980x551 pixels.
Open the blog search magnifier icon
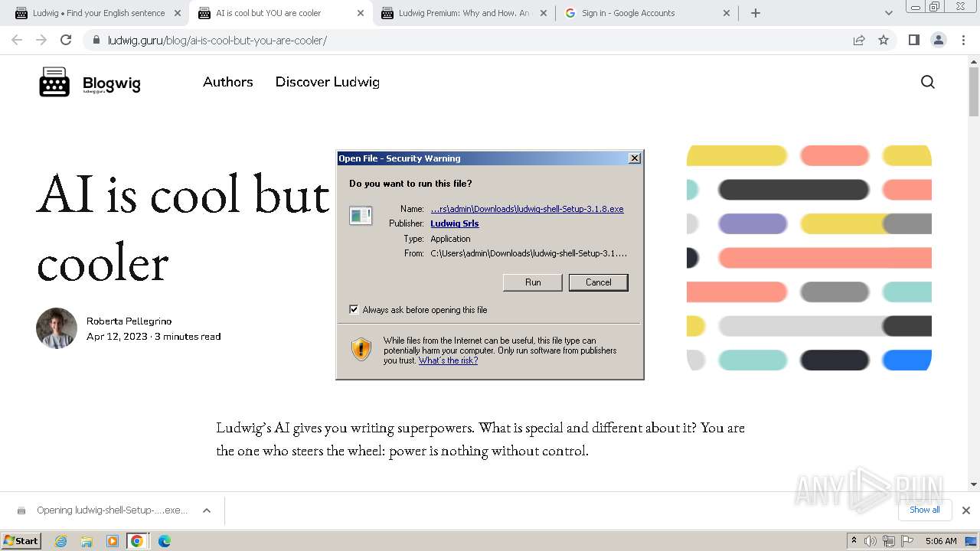[928, 82]
